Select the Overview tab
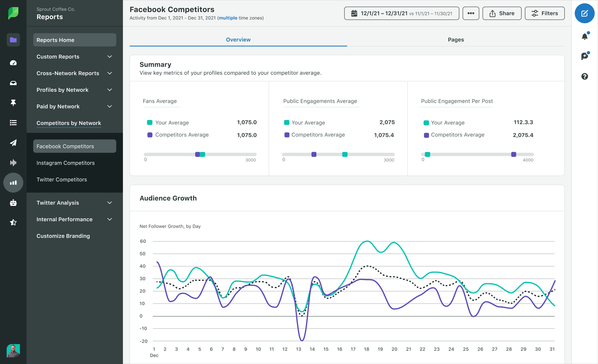This screenshot has height=364, width=598. [x=238, y=39]
